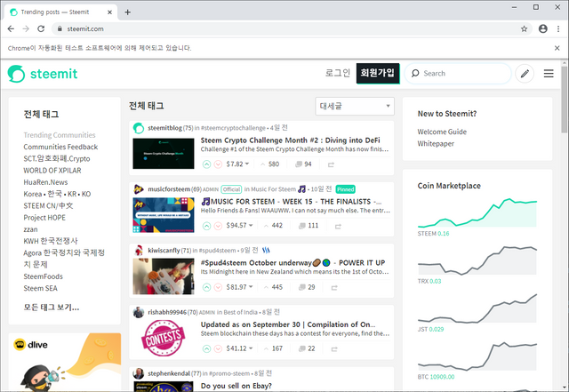
Task: Open the hamburger menu icon
Action: 549,74
